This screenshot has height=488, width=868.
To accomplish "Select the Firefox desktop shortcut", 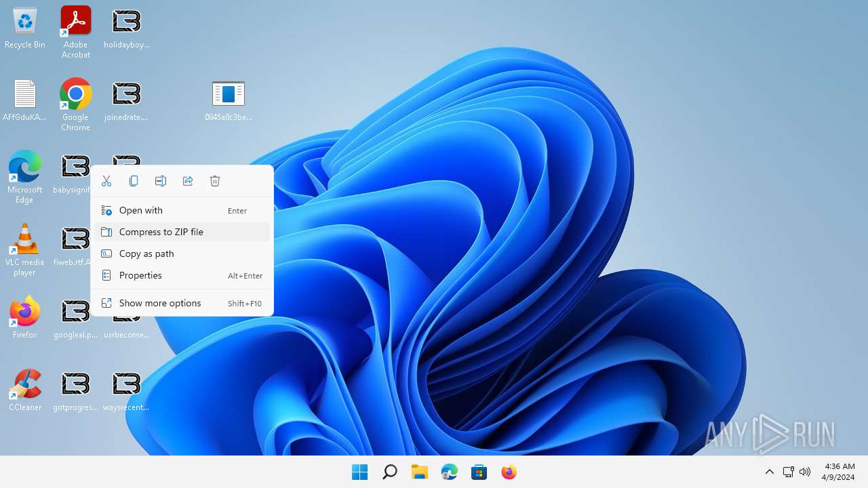I will coord(25,317).
